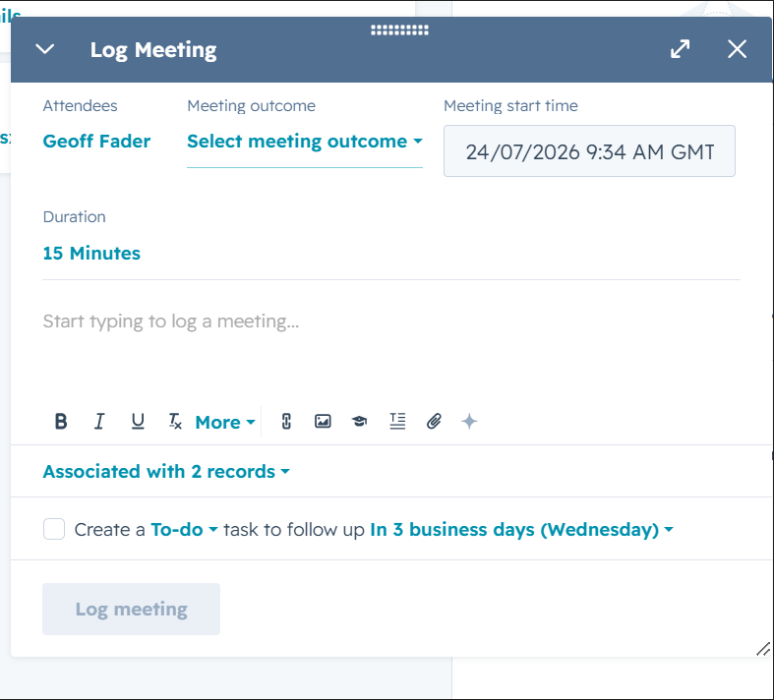
Task: Change the 15 Minutes duration
Action: pos(91,253)
